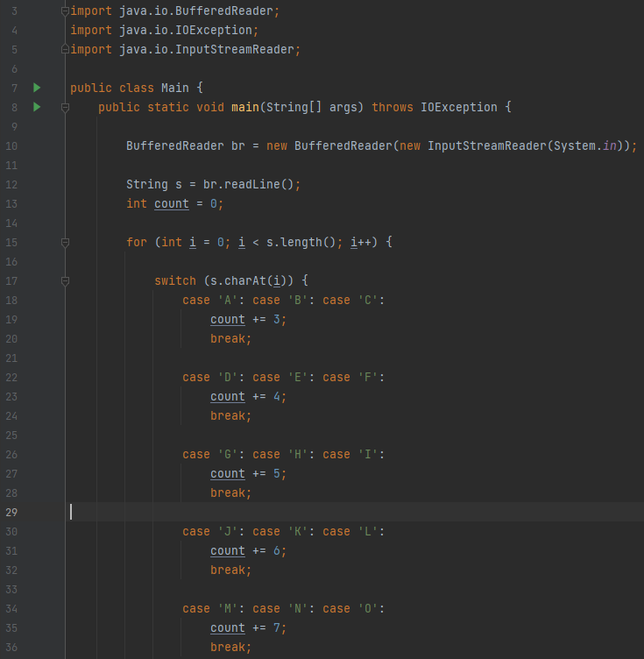644x659 pixels.
Task: Click on 'br.readLine()' call
Action: click(x=248, y=185)
